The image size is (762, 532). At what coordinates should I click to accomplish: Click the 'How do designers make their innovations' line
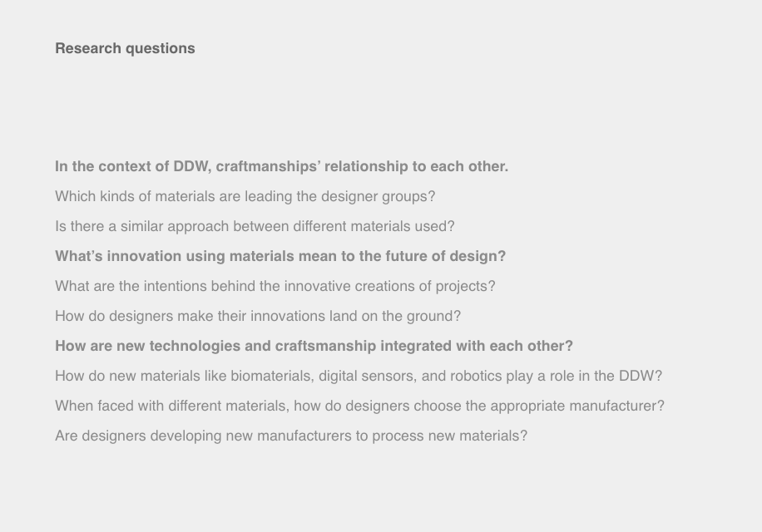(x=258, y=316)
